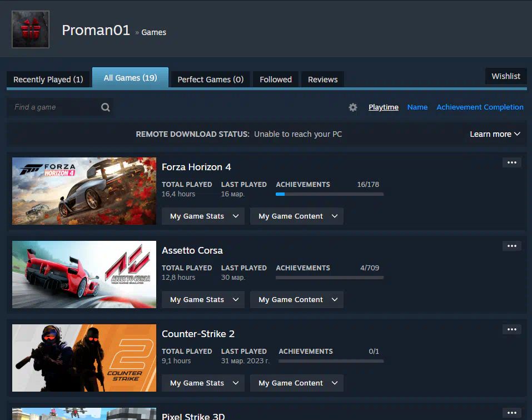Image resolution: width=532 pixels, height=420 pixels.
Task: Click the 0/1 achievements count
Action: (x=374, y=352)
